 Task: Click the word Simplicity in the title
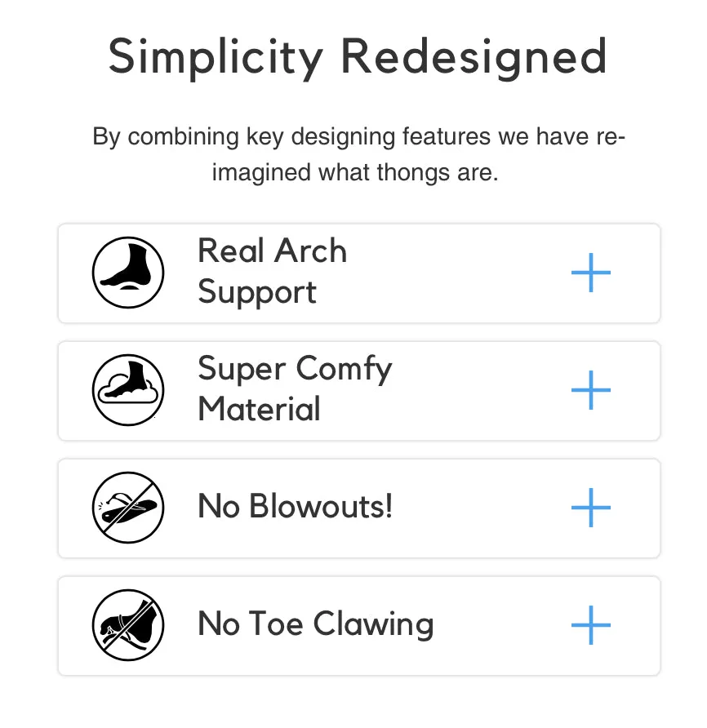click(216, 58)
